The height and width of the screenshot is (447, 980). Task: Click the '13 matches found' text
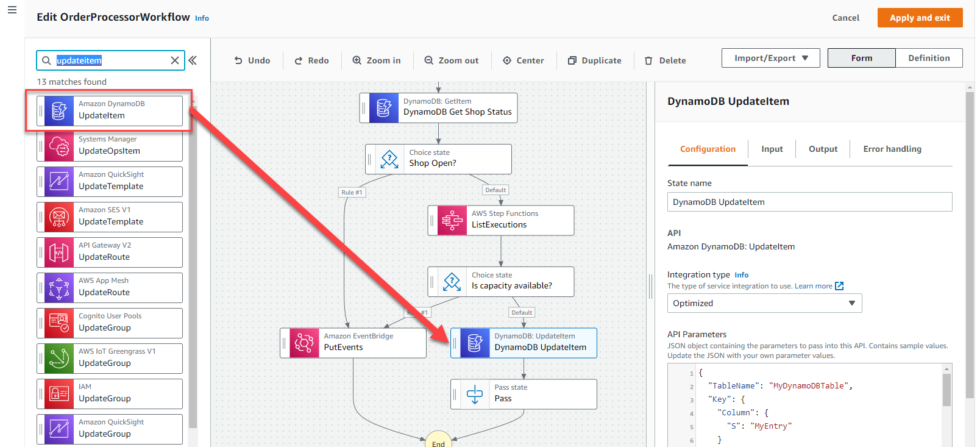71,82
